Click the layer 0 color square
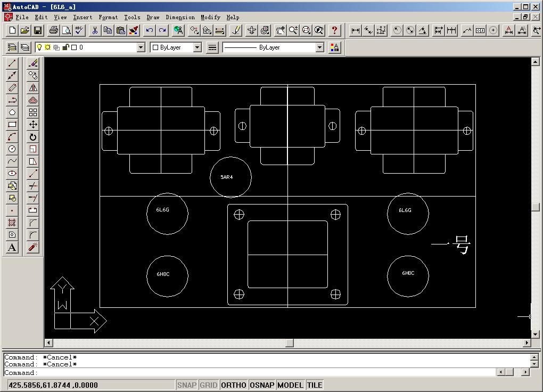Viewport: 543px width, 392px height. pos(74,47)
